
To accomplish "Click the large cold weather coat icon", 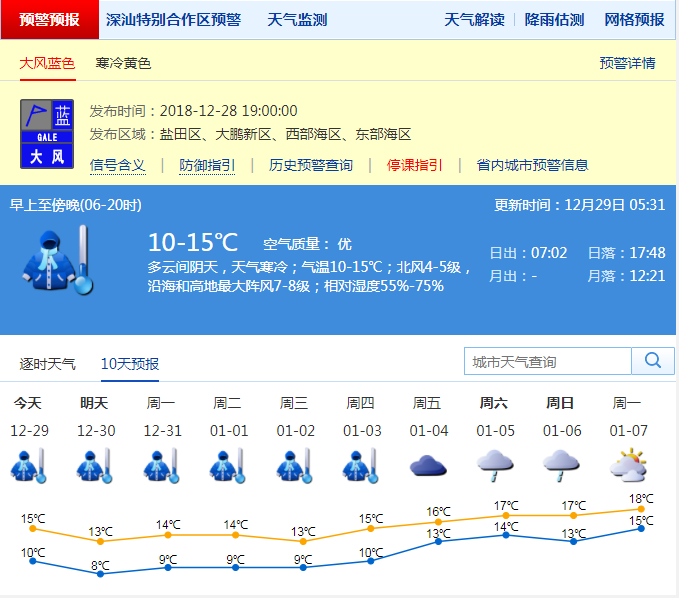I will (x=57, y=260).
